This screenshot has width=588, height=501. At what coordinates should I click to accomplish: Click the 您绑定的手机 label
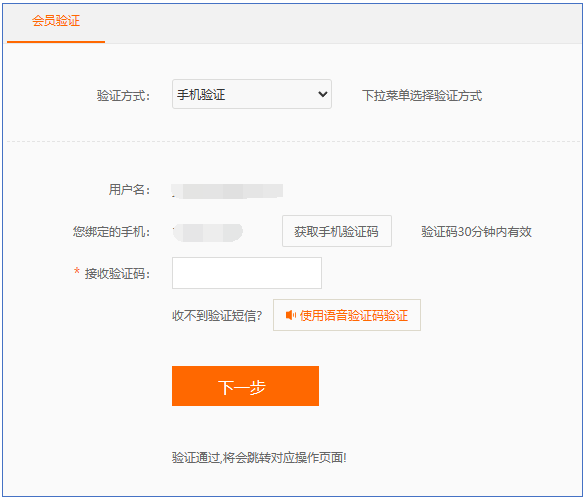[x=111, y=232]
